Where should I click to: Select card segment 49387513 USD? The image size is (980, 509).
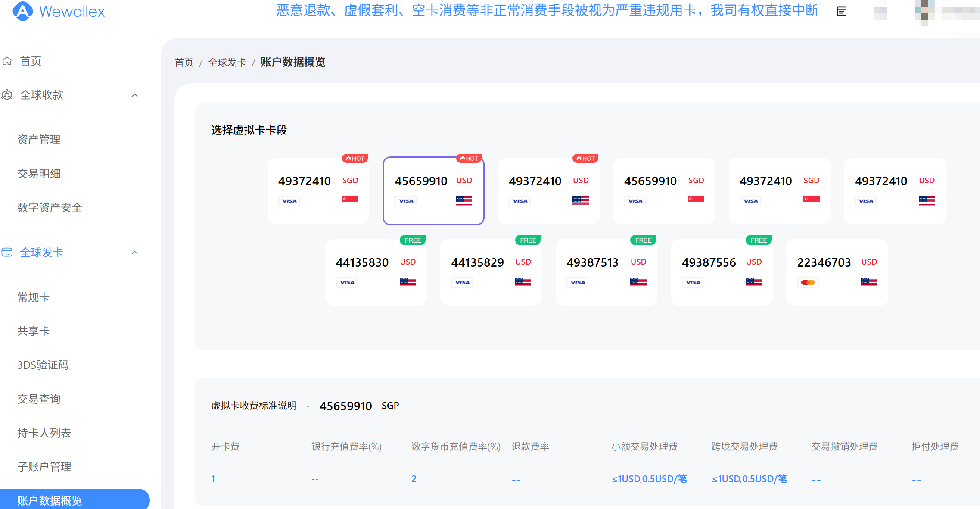(x=606, y=272)
